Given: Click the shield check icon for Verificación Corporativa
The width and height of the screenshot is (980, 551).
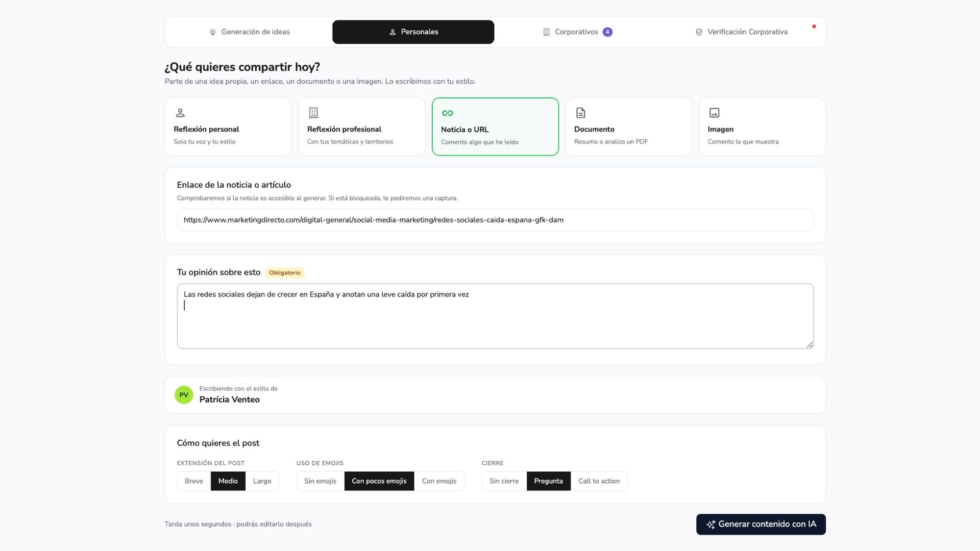Looking at the screenshot, I should (699, 32).
